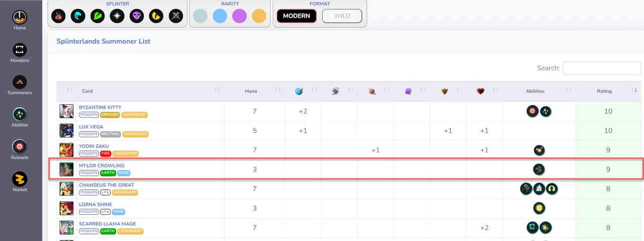Open Summoners from the sidebar
The width and height of the screenshot is (644, 241).
[20, 85]
